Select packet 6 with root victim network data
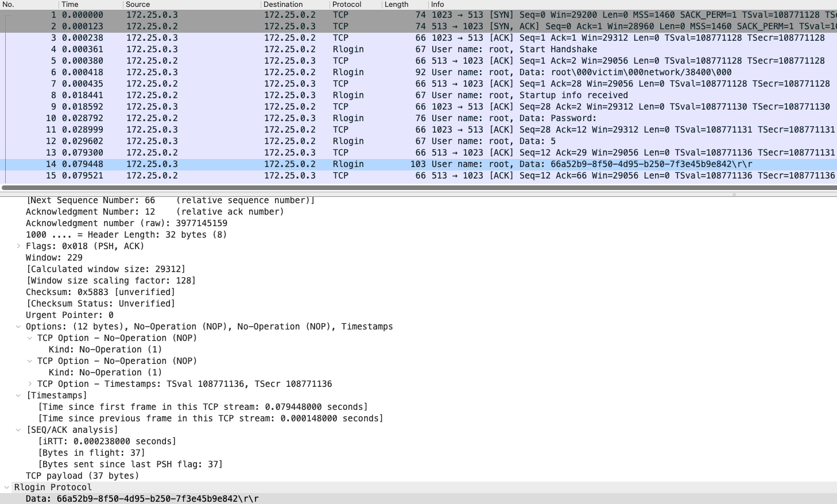Image resolution: width=837 pixels, height=504 pixels. click(418, 72)
